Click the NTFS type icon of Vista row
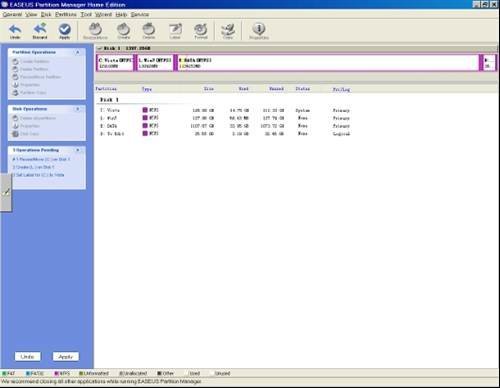 pyautogui.click(x=145, y=110)
